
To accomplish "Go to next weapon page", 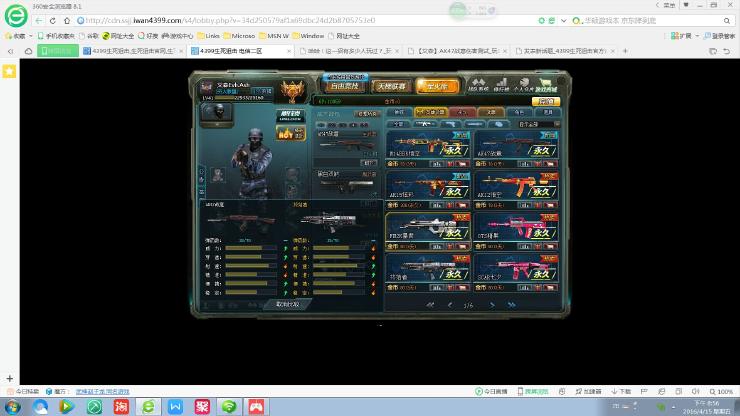I will pyautogui.click(x=492, y=305).
